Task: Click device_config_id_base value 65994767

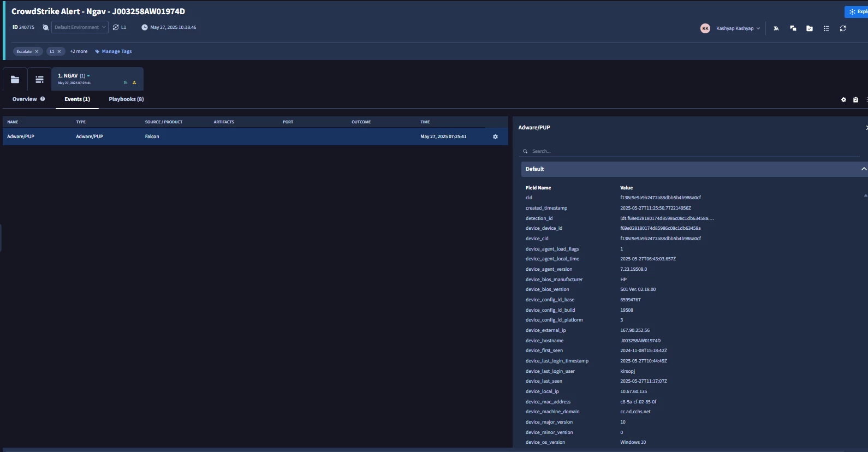Action: 631,300
